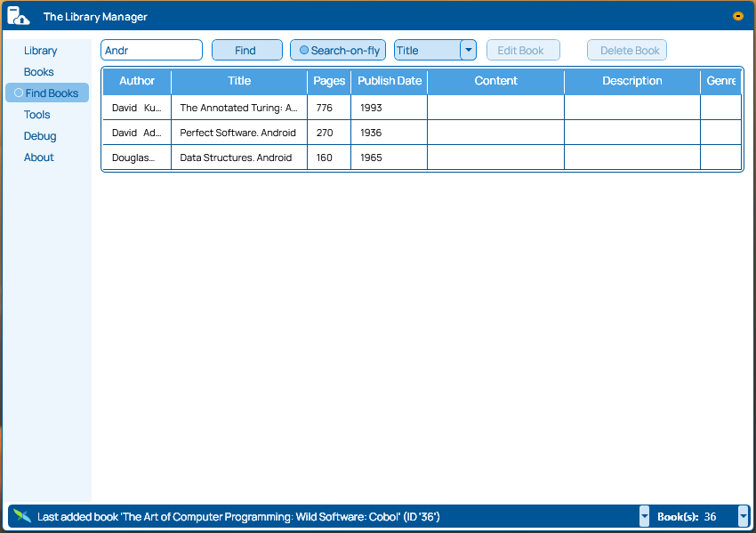
Task: Select the Perfect Software Android row
Action: point(238,133)
